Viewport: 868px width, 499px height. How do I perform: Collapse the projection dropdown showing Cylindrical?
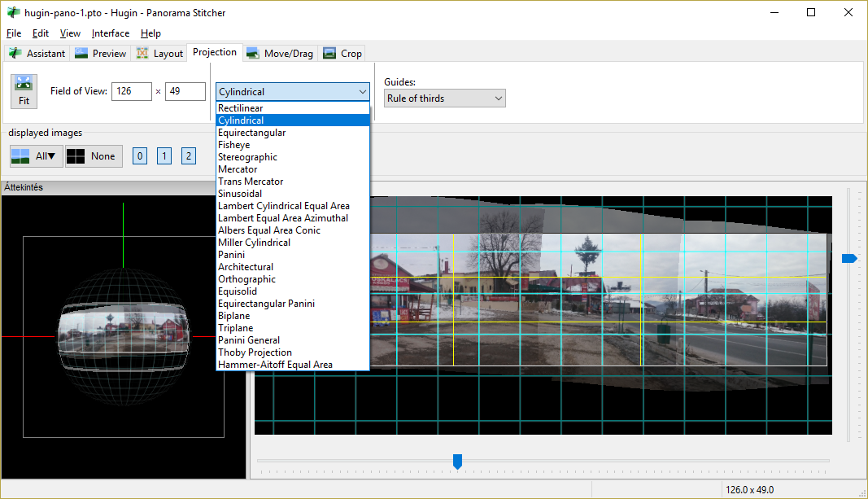pos(293,92)
